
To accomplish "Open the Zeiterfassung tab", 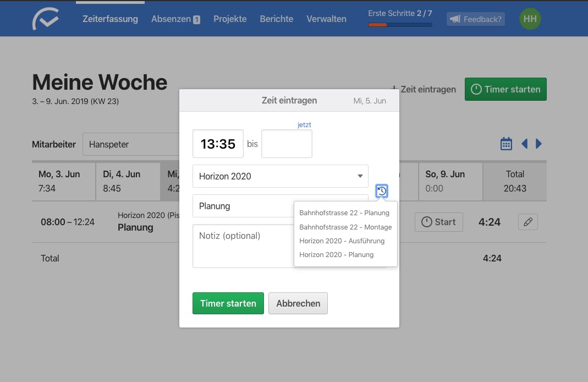I will 110,19.
